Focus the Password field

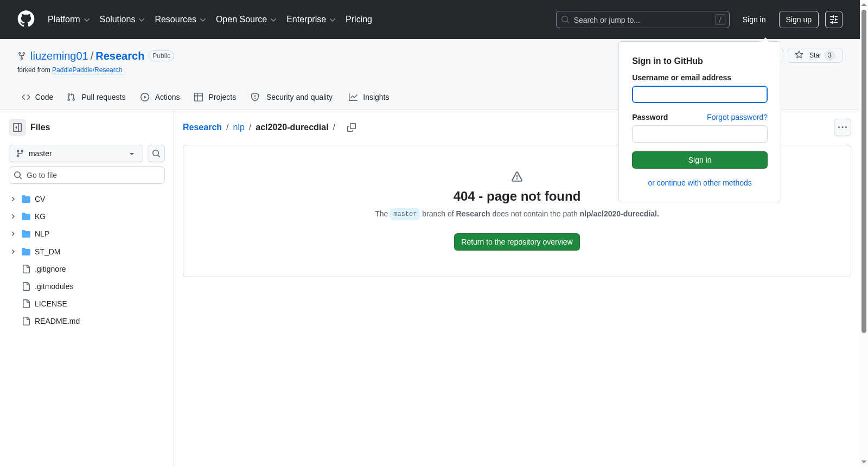coord(700,134)
